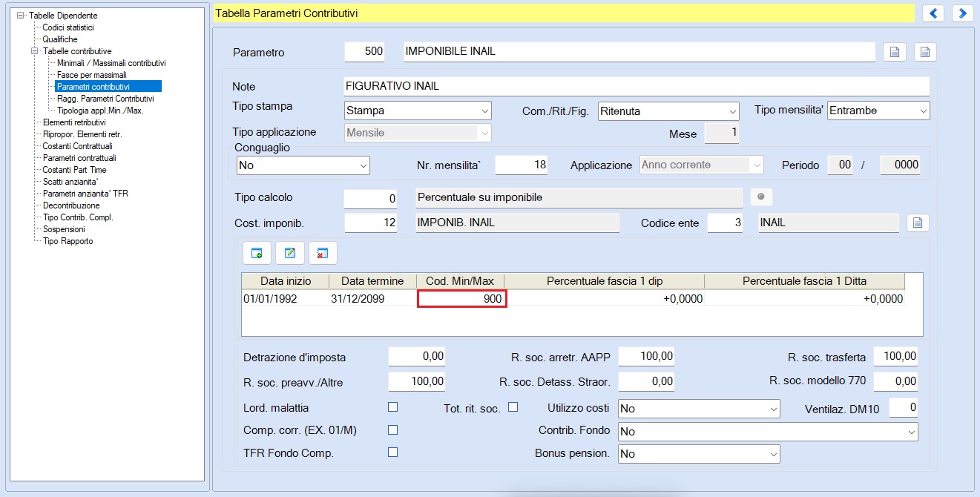Click Cod. Min/Max column header
Screen dimensions: 980x497
pos(460,281)
